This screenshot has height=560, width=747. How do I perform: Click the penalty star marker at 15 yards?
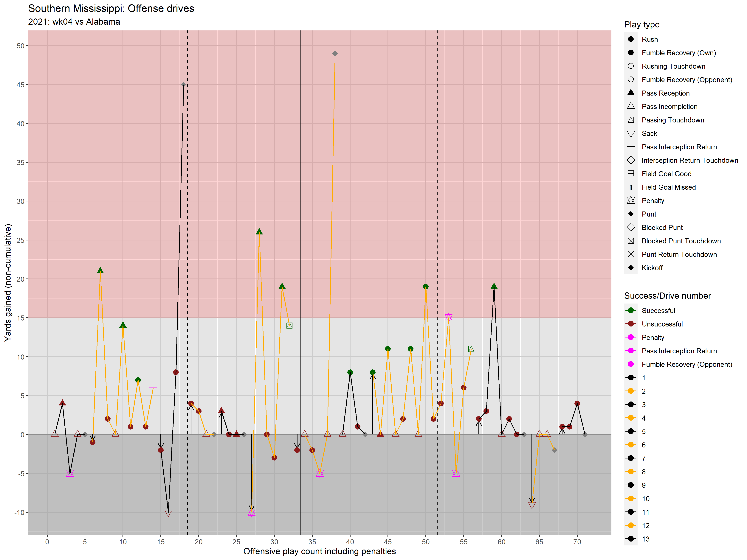448,318
